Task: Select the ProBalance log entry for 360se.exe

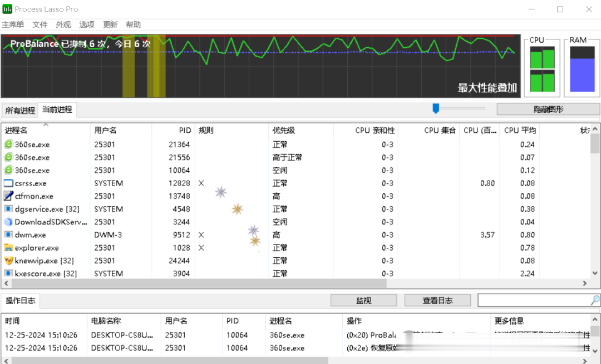Action: click(x=295, y=335)
